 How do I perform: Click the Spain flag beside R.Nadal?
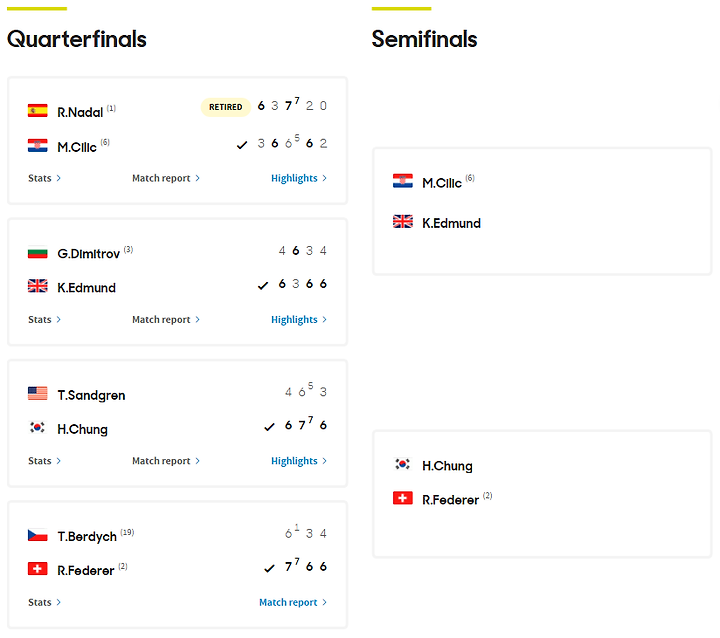click(37, 111)
